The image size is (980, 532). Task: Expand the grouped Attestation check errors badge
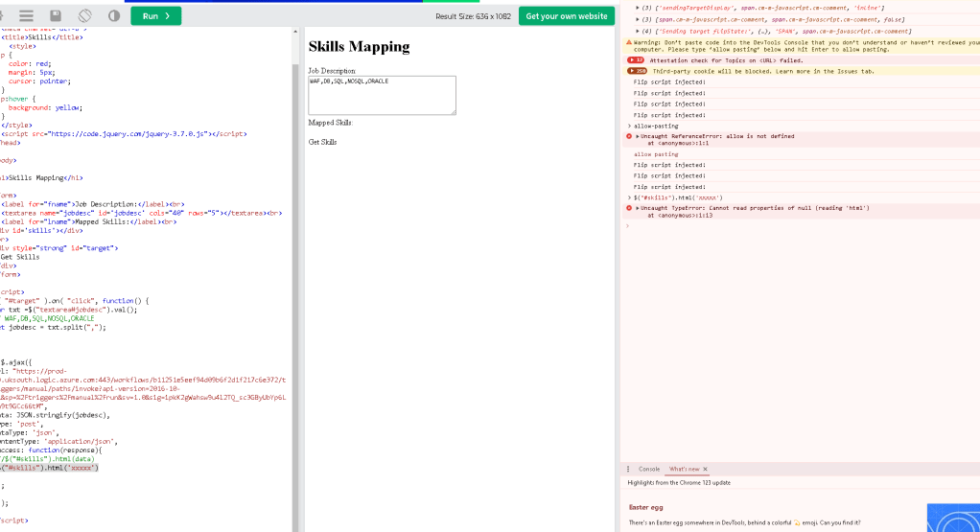click(636, 60)
